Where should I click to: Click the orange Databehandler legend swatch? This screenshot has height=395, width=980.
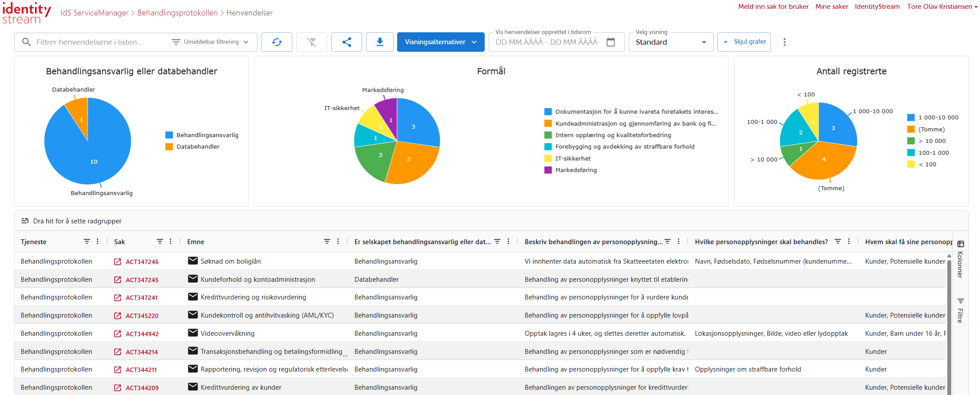pos(169,147)
